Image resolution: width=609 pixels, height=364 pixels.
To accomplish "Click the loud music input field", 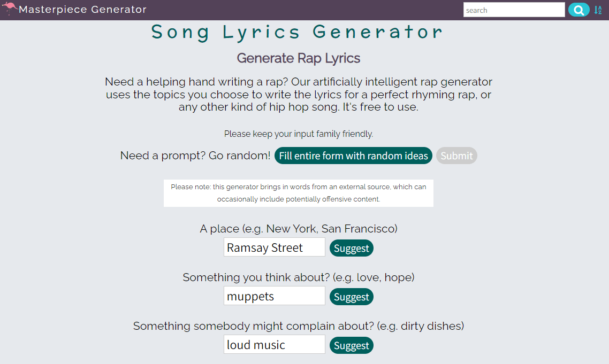I will [274, 344].
